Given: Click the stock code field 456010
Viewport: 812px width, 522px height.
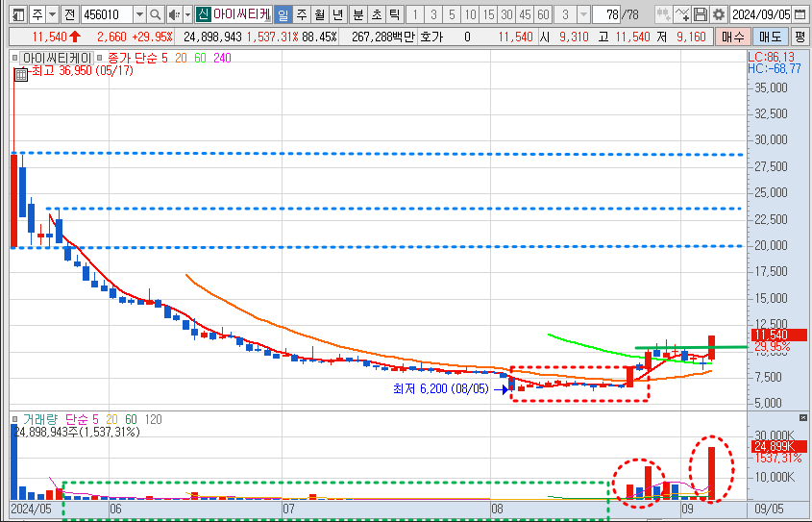Looking at the screenshot, I should coord(107,14).
